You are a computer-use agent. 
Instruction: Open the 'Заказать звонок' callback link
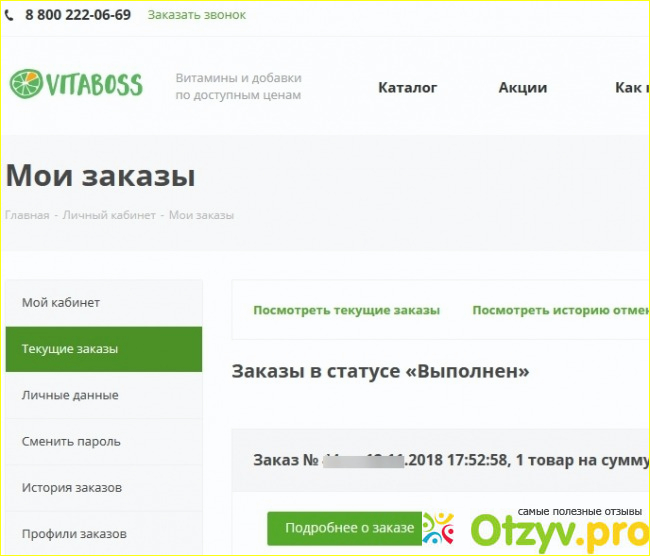click(196, 15)
